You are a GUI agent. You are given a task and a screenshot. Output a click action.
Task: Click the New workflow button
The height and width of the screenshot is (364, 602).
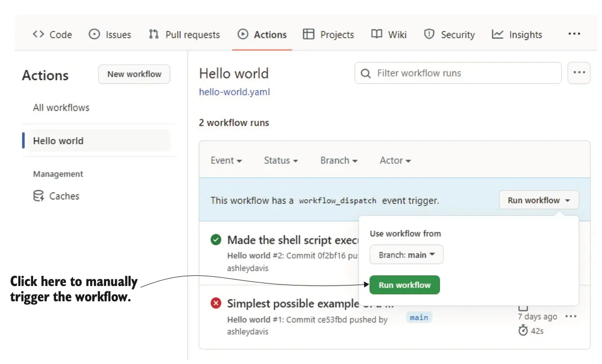134,74
